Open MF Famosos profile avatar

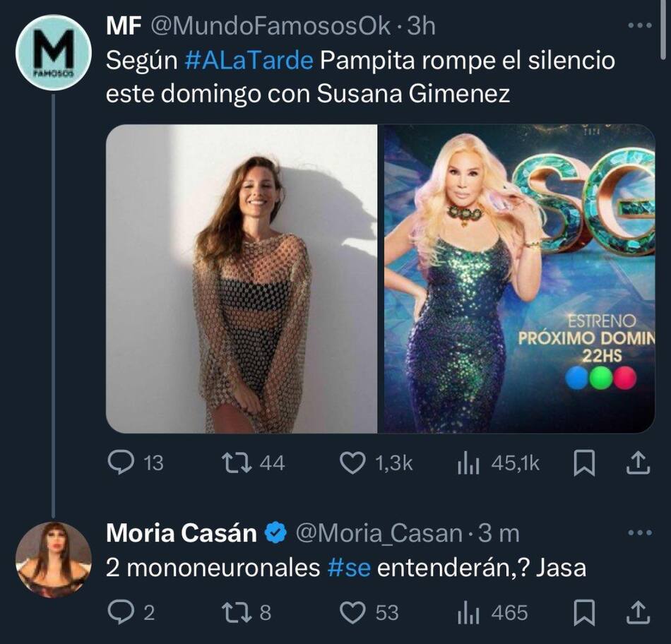(x=54, y=53)
